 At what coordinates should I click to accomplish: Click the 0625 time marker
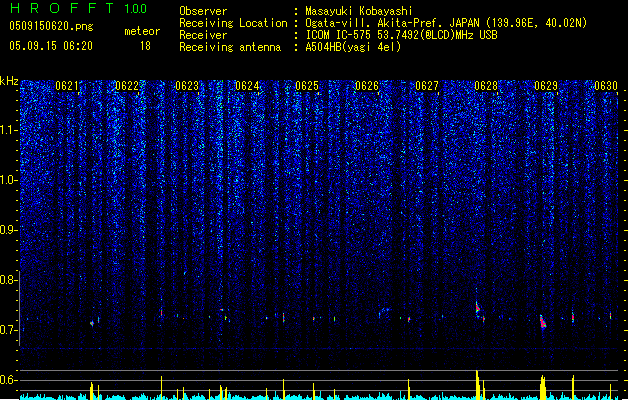pos(307,86)
